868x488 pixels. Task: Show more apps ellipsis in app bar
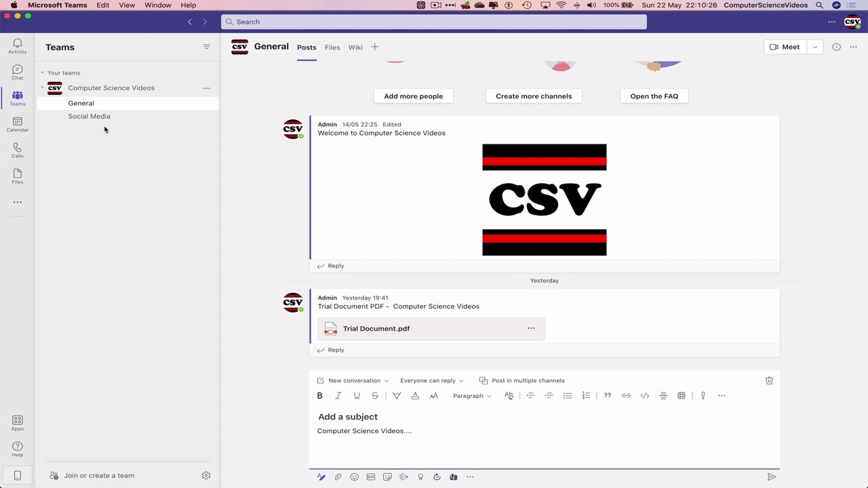click(x=18, y=202)
